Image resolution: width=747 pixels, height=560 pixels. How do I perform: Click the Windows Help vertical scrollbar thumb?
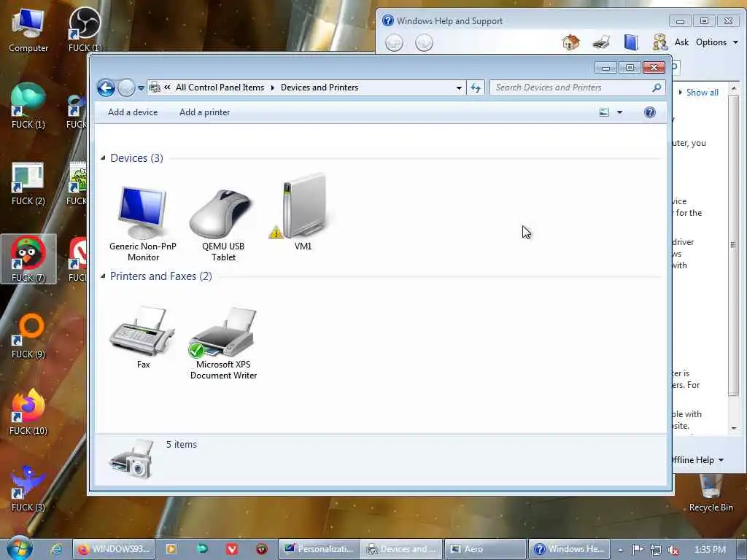tap(733, 245)
